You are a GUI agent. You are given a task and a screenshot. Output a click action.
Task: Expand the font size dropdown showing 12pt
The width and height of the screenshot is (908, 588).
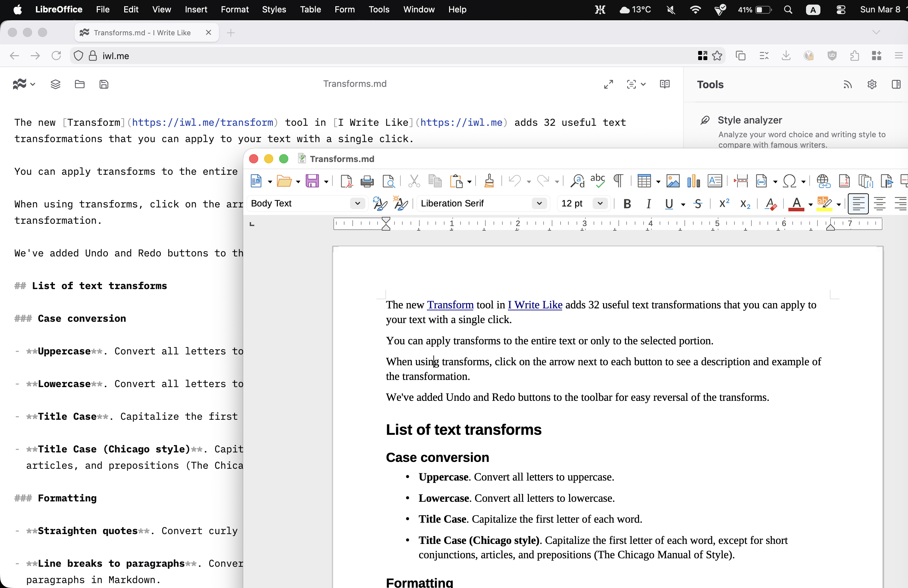[600, 203]
